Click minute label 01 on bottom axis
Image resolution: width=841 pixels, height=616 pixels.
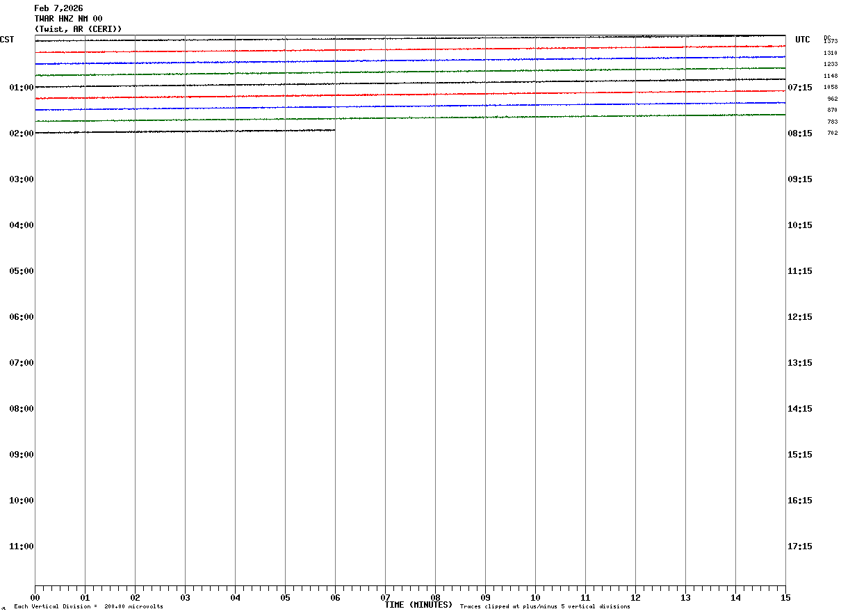click(x=85, y=597)
